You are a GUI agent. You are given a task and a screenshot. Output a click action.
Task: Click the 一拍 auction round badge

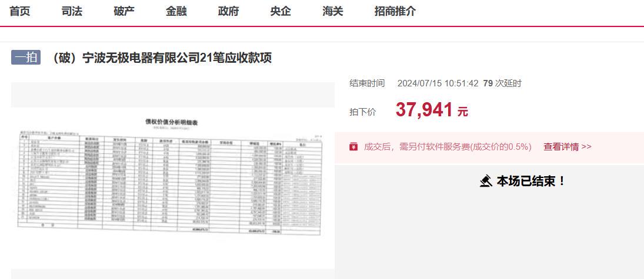click(26, 58)
